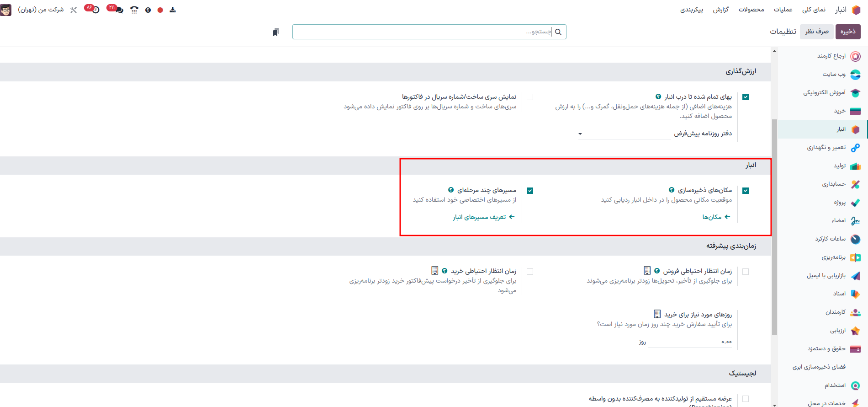
Task: Click the red record dot icon
Action: 160,10
